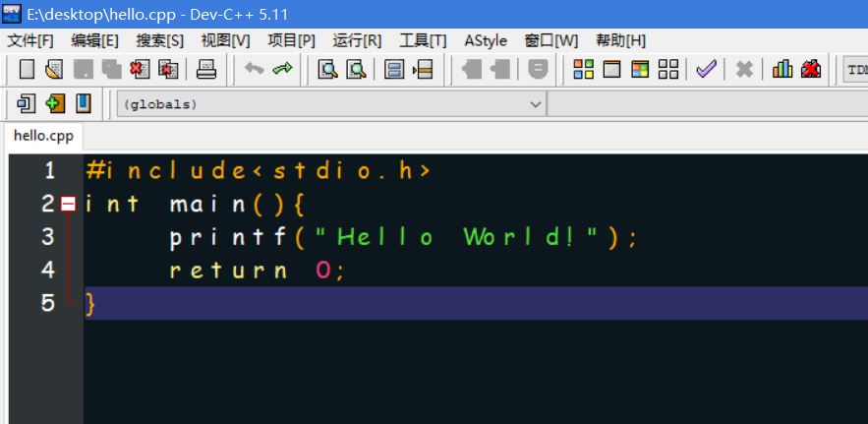This screenshot has width=868, height=424.
Task: Open Profile Analysis bar-chart icon
Action: point(782,70)
